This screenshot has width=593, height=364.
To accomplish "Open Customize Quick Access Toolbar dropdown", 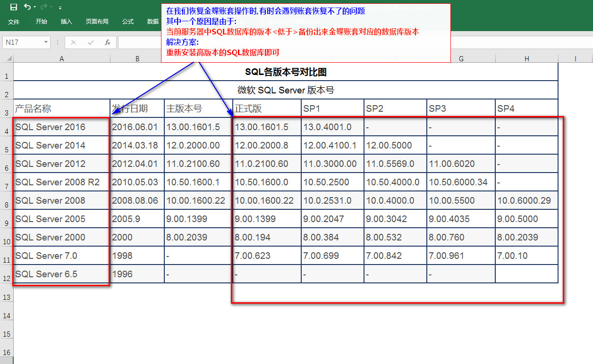I will pyautogui.click(x=60, y=8).
